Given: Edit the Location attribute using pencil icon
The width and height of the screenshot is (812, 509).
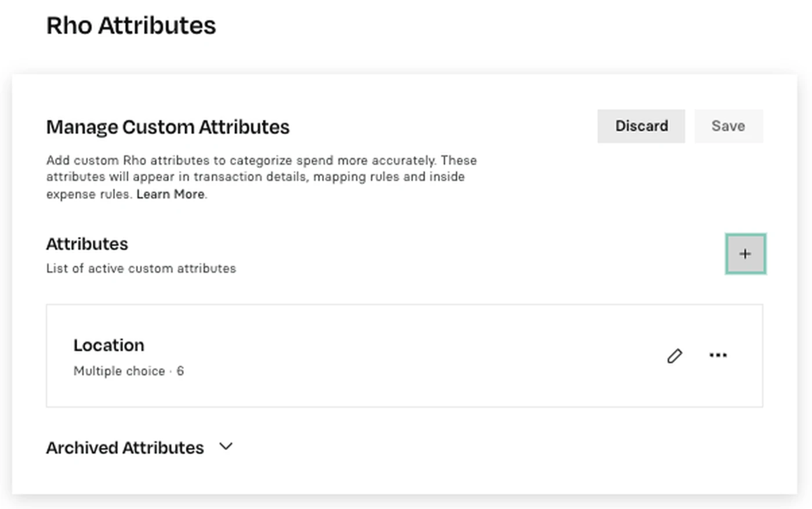Looking at the screenshot, I should (675, 356).
